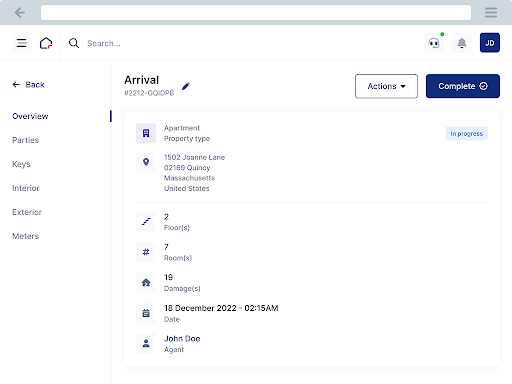
Task: Click the 'Apartment' property type text
Action: point(182,128)
